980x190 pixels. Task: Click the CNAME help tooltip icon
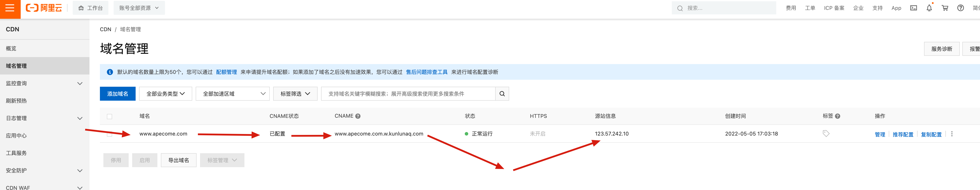pyautogui.click(x=358, y=116)
